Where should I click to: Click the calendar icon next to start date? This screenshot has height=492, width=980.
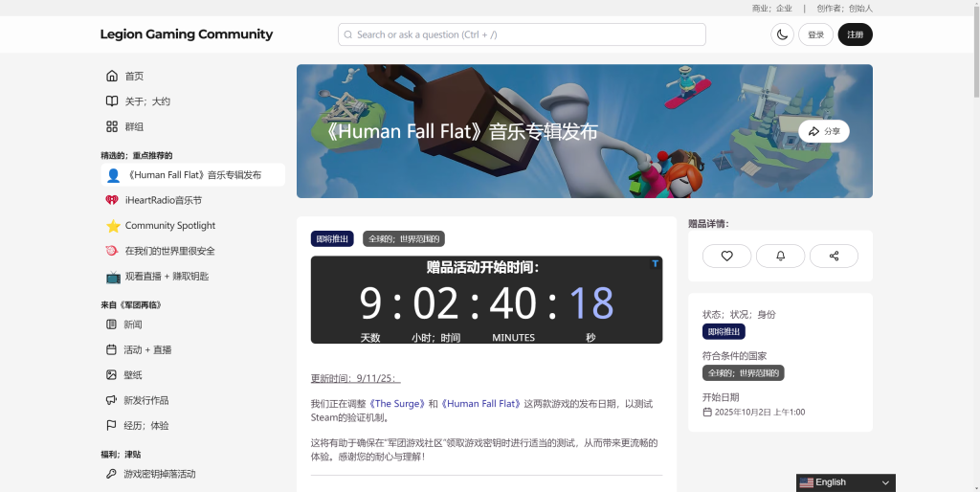[x=707, y=412]
